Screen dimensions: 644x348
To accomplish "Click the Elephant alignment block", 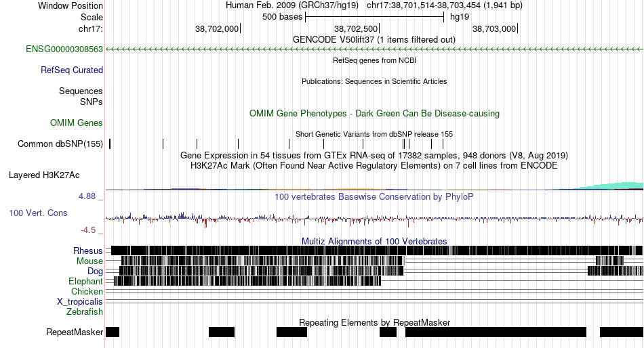I will [x=247, y=281].
